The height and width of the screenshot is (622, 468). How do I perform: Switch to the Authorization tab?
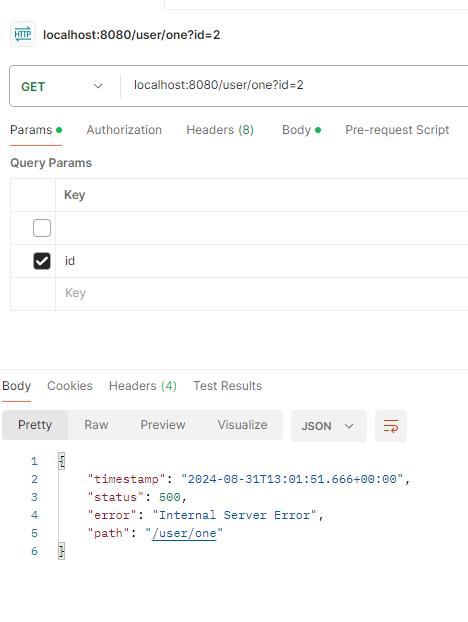[124, 130]
